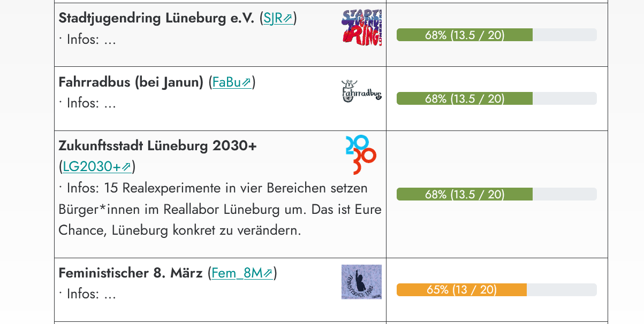Screen dimensions: 644x324
Task: Click the Fahrradbus bicycle logo
Action: tap(361, 91)
